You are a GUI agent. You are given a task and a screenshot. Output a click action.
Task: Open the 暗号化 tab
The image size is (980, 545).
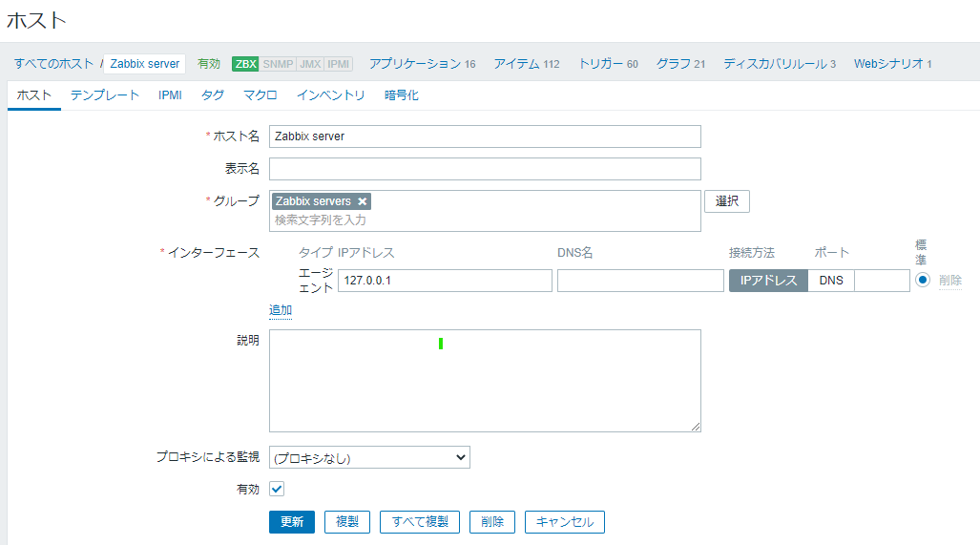click(x=401, y=95)
